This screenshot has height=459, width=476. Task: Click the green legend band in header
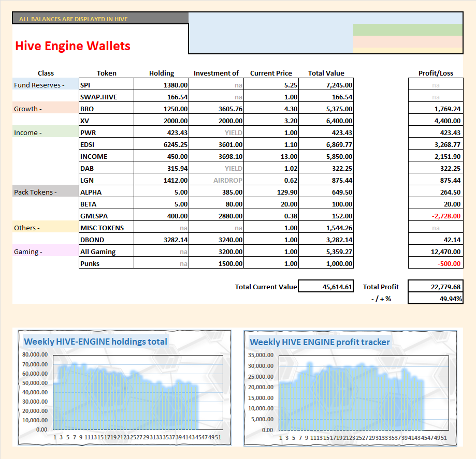pyautogui.click(x=408, y=29)
